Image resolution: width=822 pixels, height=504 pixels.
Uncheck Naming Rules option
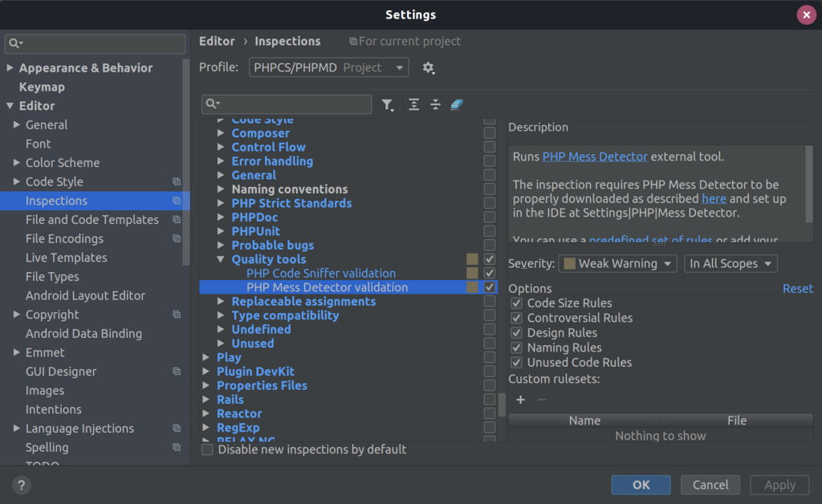[516, 348]
